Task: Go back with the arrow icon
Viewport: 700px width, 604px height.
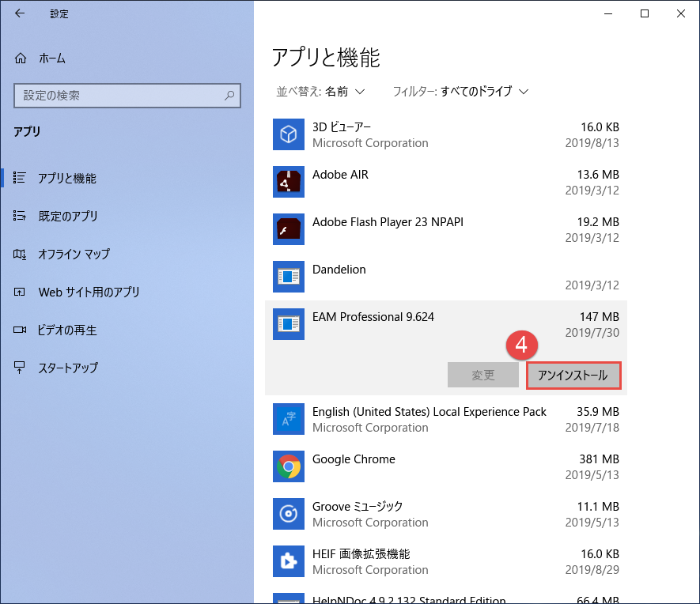Action: [x=20, y=13]
